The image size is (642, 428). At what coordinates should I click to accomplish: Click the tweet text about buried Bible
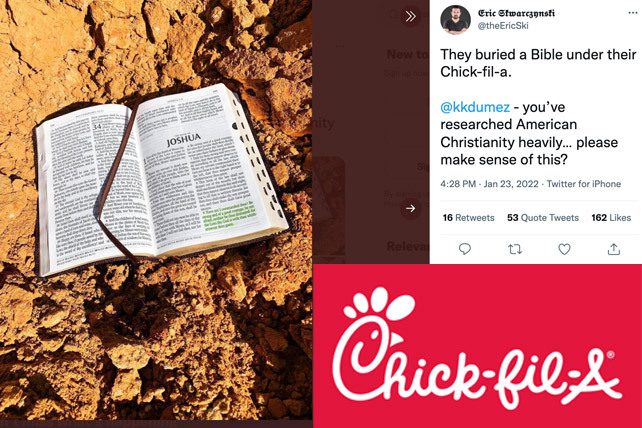pyautogui.click(x=538, y=63)
